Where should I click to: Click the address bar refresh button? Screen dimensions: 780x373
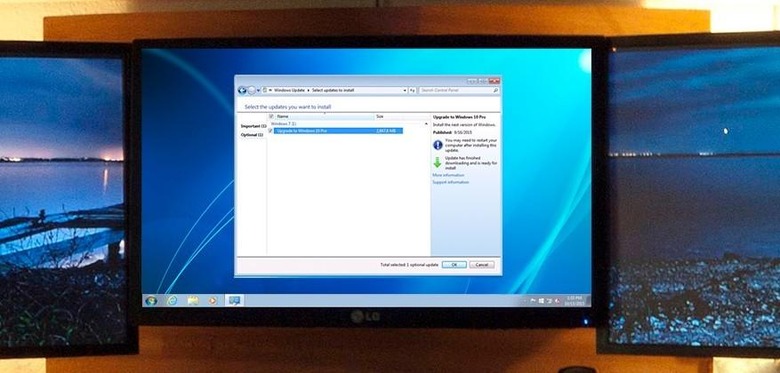(412, 91)
